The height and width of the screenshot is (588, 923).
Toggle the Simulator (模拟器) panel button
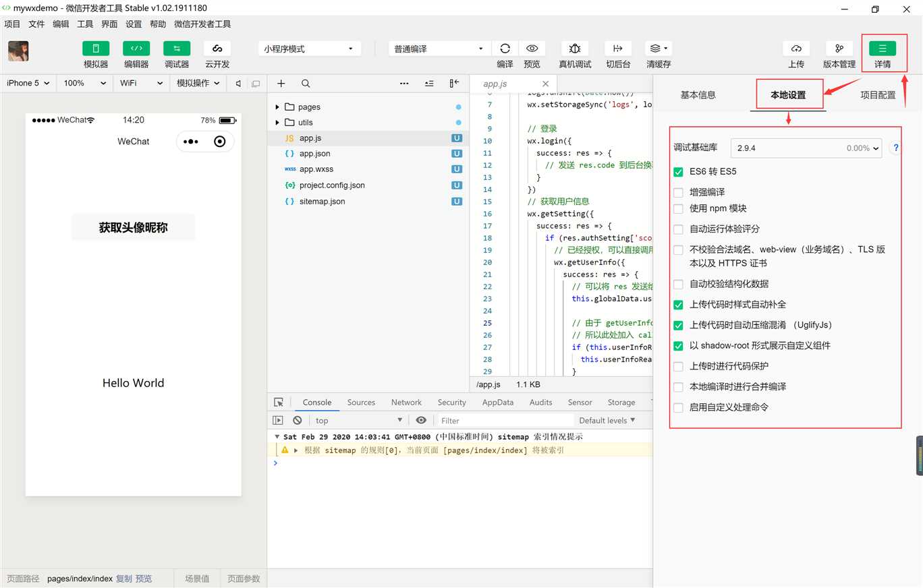click(x=96, y=49)
